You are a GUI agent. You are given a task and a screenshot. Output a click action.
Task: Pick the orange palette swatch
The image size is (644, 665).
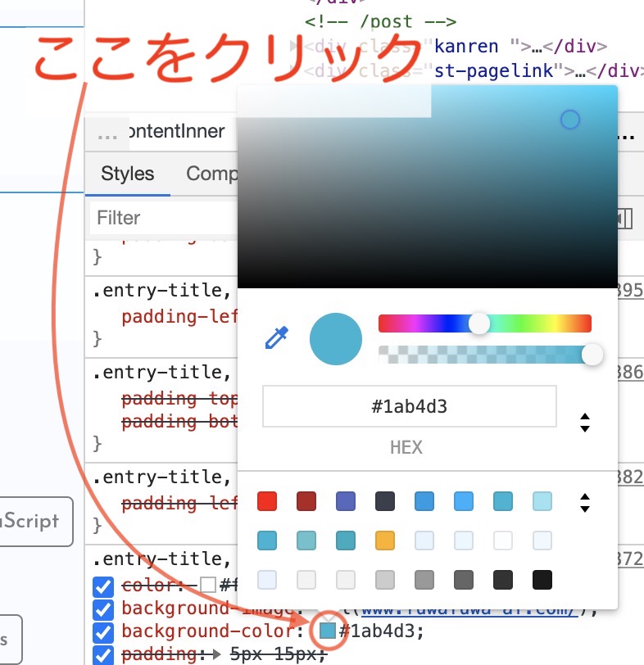[x=385, y=541]
